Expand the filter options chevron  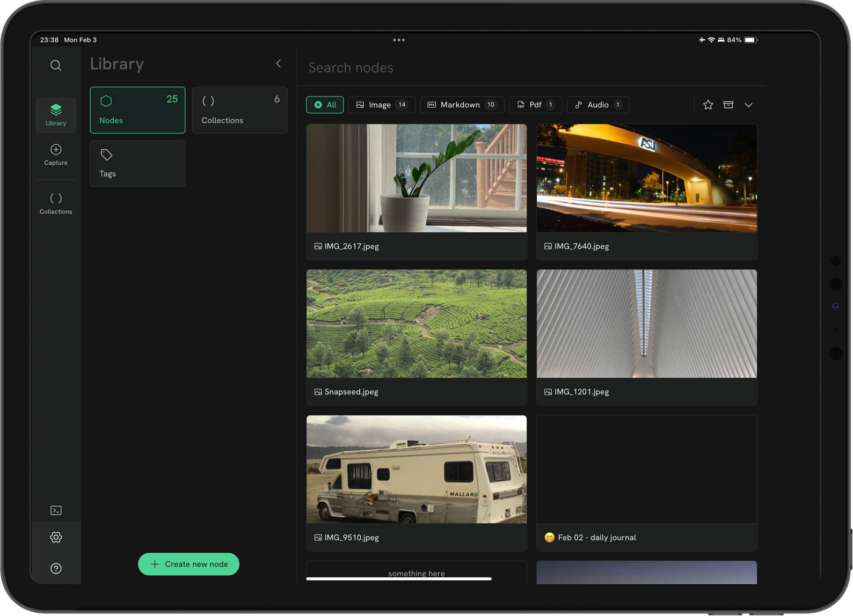point(748,105)
